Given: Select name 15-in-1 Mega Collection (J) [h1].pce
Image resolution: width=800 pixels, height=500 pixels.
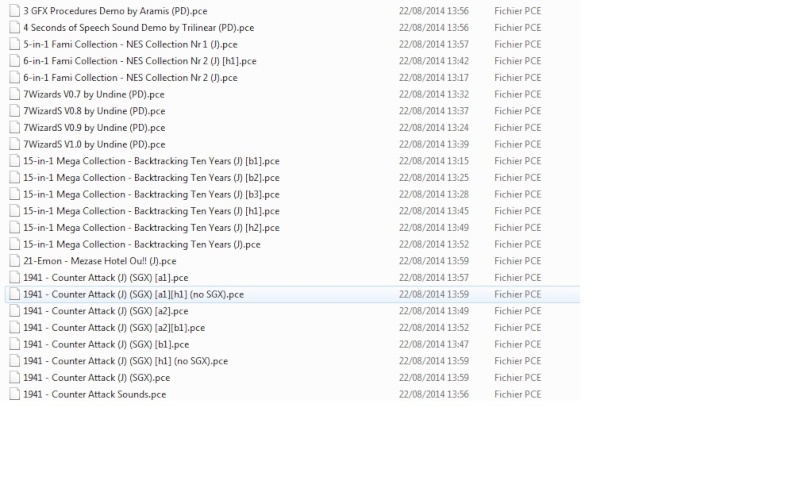Looking at the screenshot, I should (x=151, y=211).
